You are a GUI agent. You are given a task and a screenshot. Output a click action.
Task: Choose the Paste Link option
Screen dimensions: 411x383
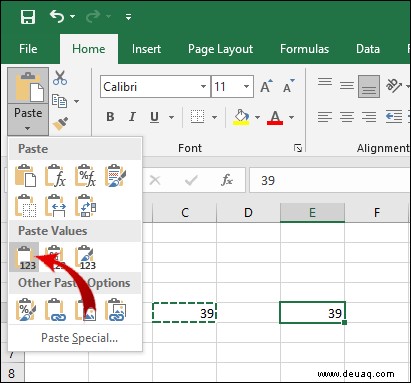point(55,309)
